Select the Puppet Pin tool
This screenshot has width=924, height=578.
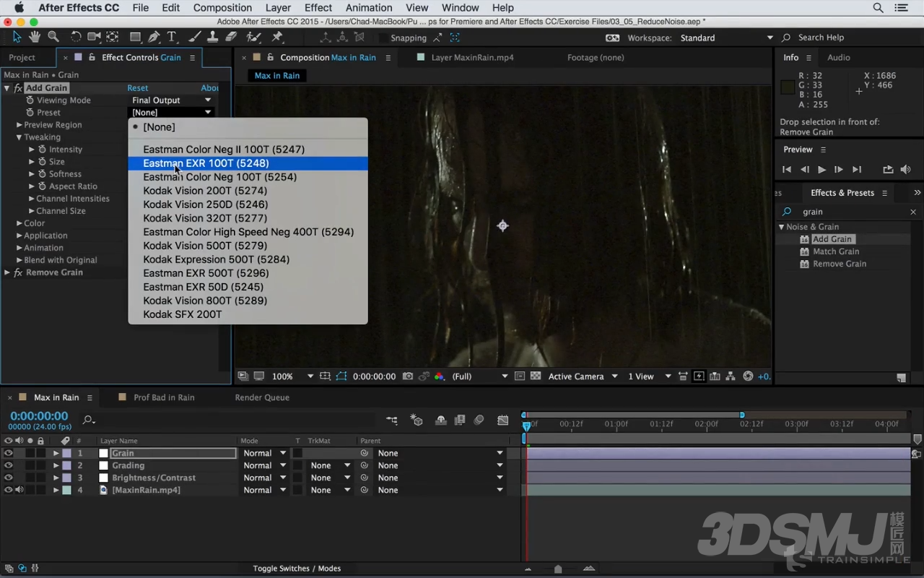277,37
